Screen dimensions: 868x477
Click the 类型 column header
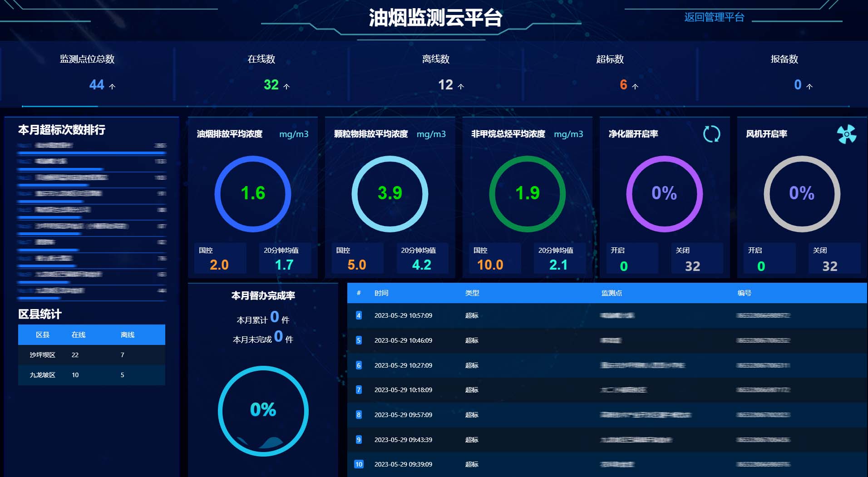click(x=472, y=293)
